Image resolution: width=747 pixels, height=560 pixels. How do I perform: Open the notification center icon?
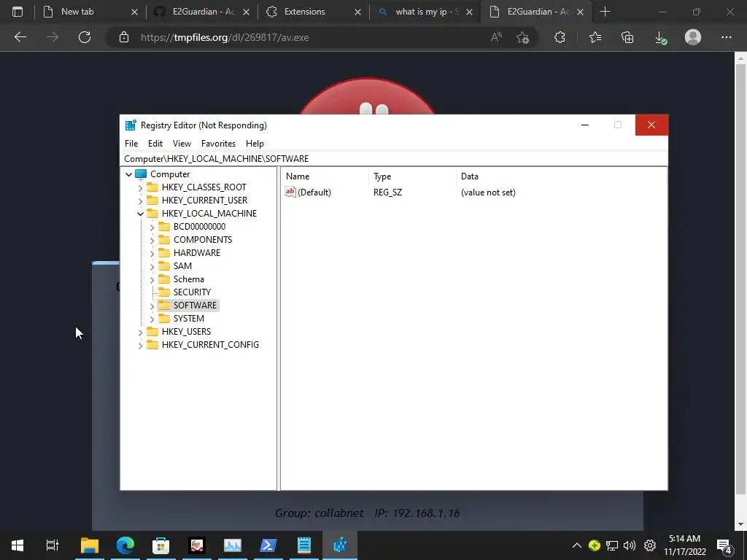[724, 545]
